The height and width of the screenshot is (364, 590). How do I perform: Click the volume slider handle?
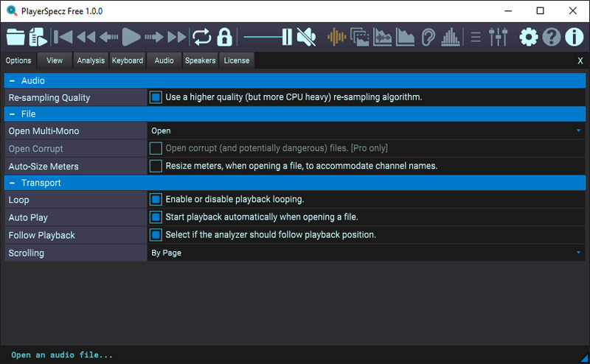pos(287,37)
